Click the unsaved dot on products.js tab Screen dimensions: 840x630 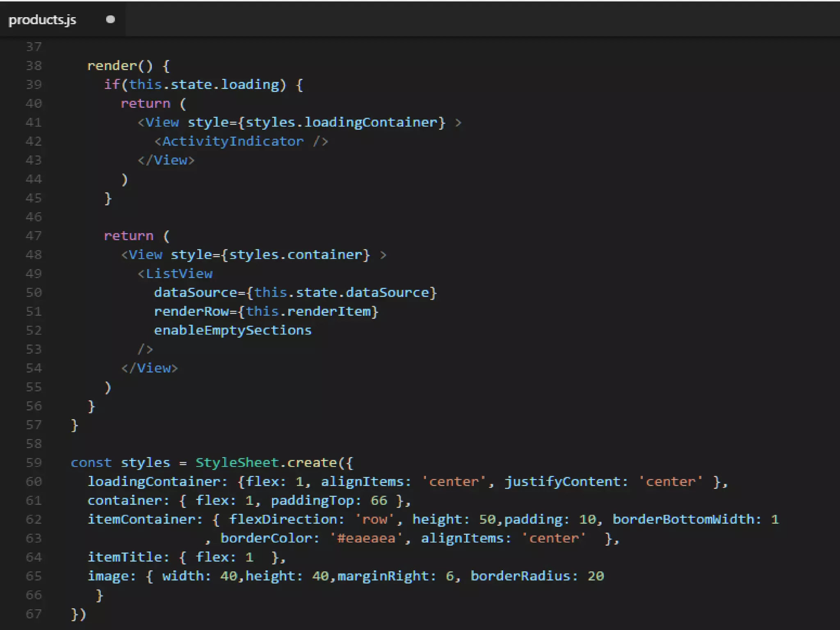110,19
